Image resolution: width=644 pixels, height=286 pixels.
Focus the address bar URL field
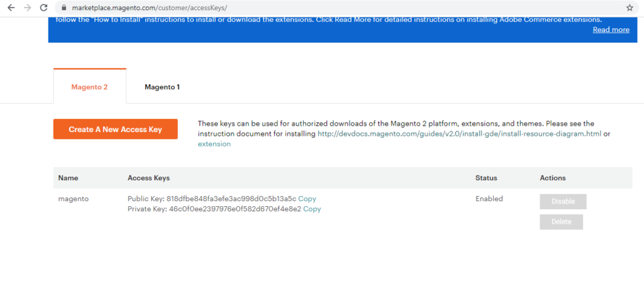(345, 8)
